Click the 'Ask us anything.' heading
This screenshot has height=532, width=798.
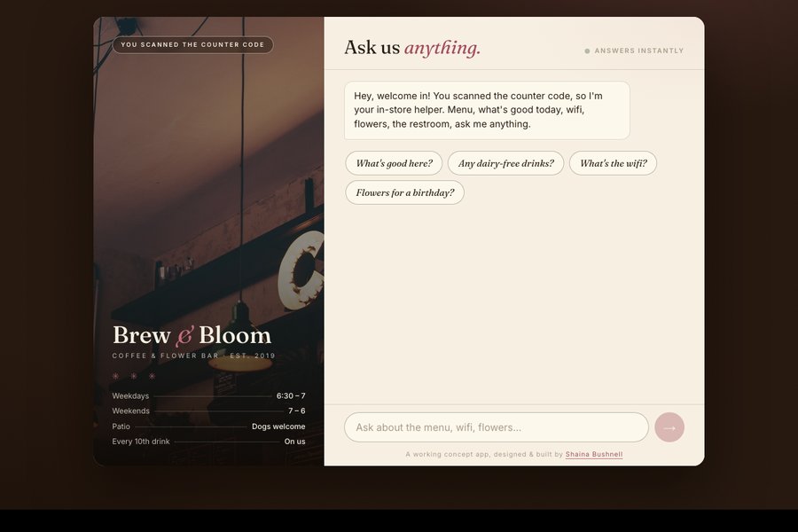tap(412, 47)
